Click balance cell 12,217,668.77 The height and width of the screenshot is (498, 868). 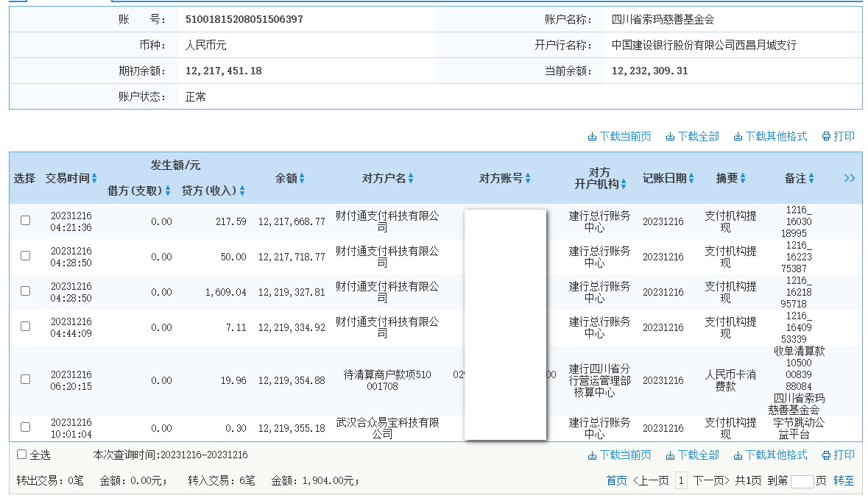[292, 221]
